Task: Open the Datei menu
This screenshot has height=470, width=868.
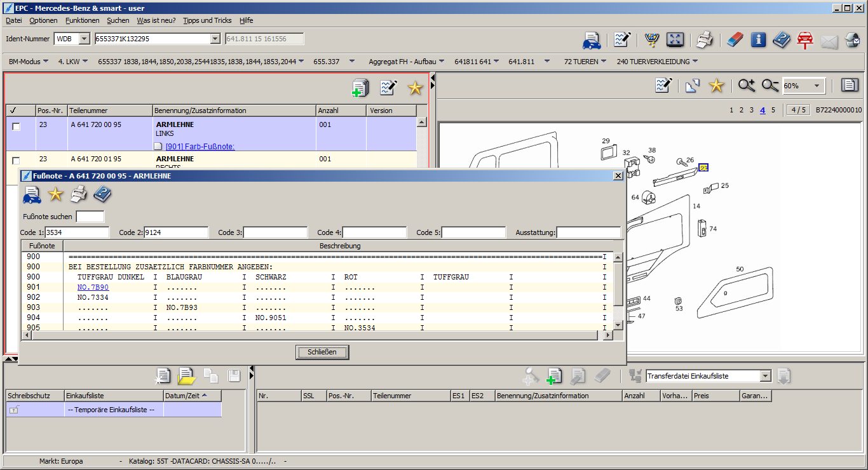Action: (x=13, y=20)
